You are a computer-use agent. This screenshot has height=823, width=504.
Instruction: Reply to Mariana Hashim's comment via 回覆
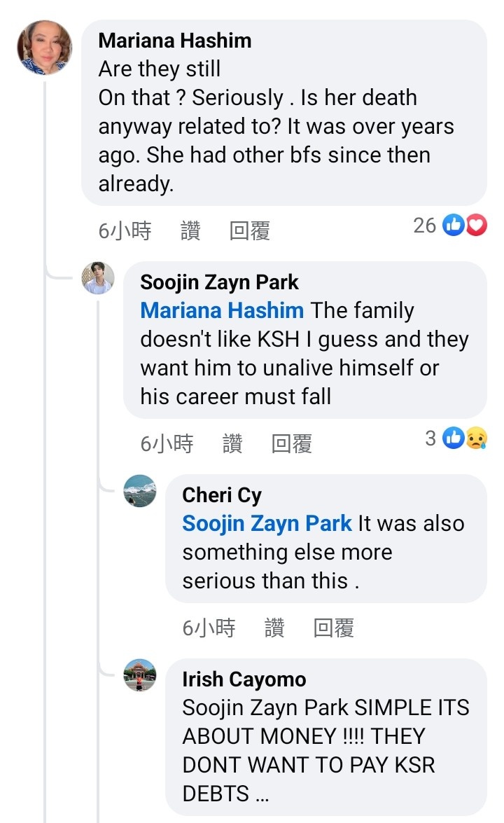click(250, 231)
